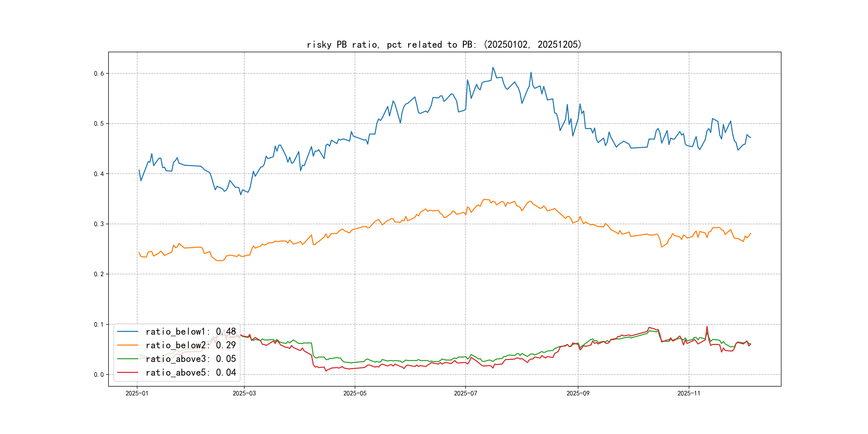This screenshot has height=434, width=868.
Task: Click the red ratio_above5 legend line swatch
Action: pyautogui.click(x=127, y=372)
